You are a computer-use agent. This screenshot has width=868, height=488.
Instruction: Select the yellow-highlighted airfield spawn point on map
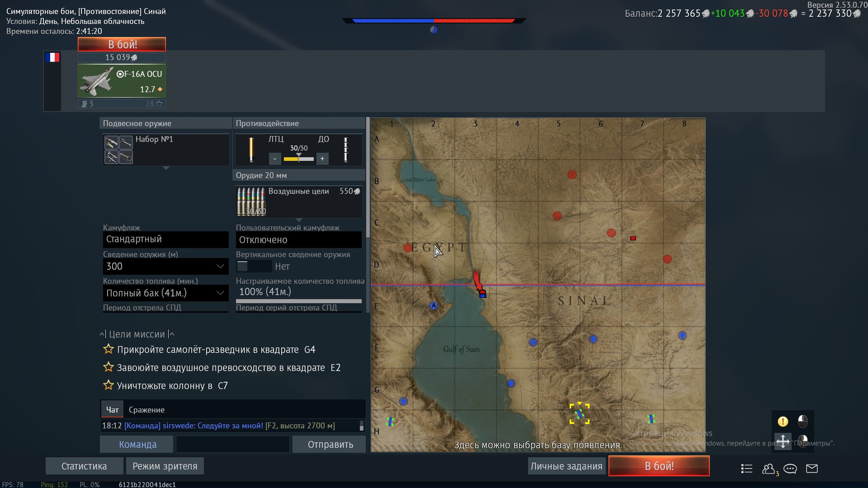(x=580, y=413)
